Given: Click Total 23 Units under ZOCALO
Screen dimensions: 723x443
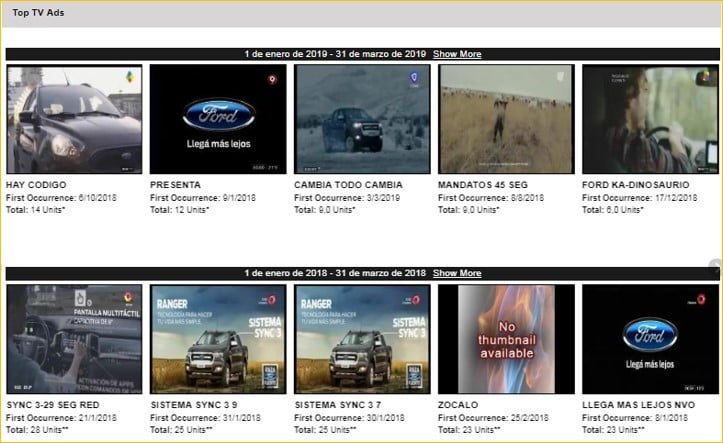Looking at the screenshot, I should [x=469, y=430].
